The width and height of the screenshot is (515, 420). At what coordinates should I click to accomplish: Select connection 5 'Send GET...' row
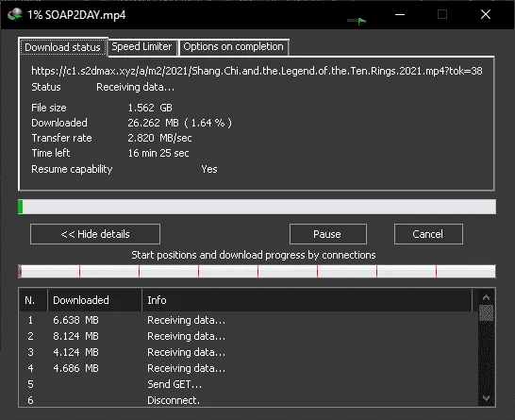coord(248,384)
